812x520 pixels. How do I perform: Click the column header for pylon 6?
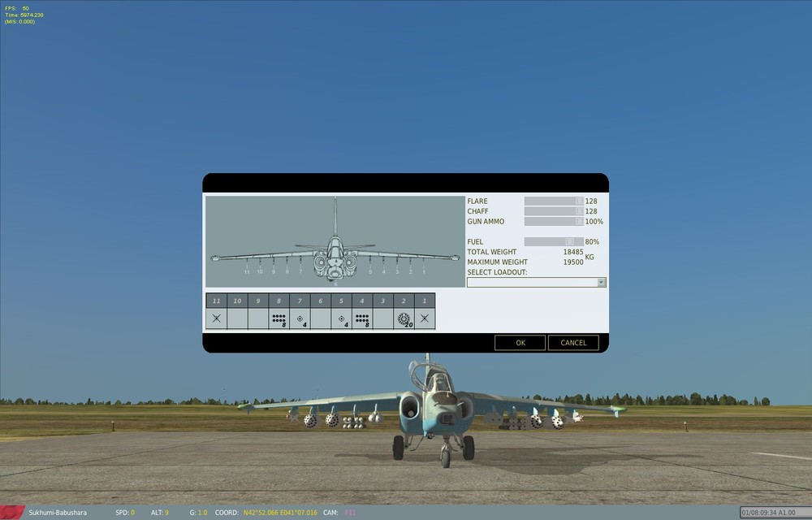point(321,301)
